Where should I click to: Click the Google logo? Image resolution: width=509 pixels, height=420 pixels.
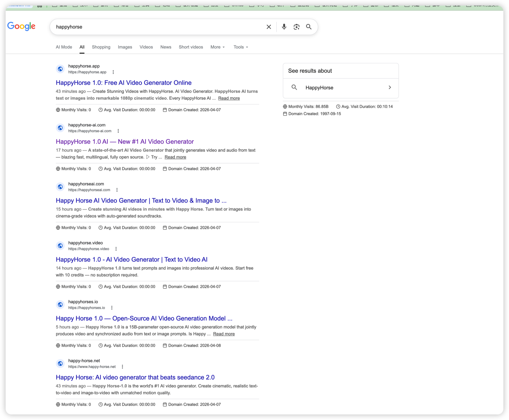click(x=21, y=26)
